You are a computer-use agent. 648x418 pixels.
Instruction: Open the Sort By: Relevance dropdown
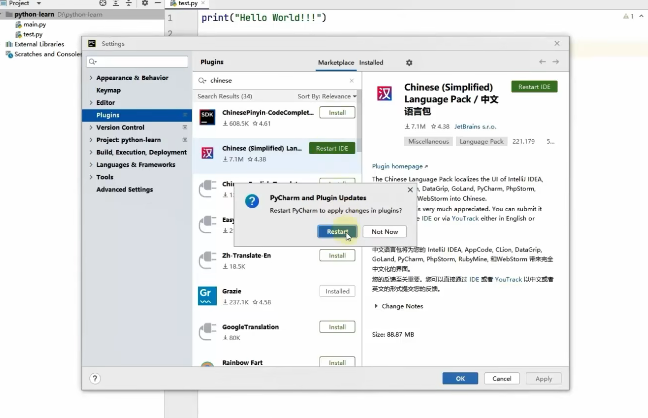[x=326, y=96]
